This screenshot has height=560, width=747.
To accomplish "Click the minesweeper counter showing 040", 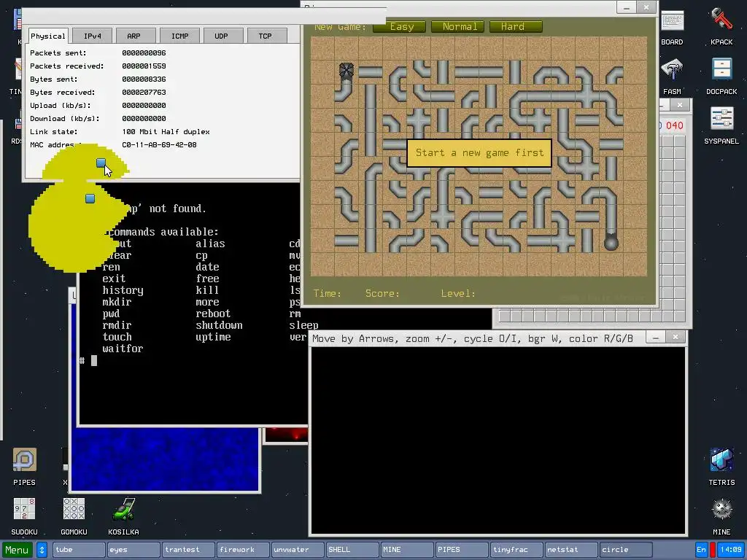I will pyautogui.click(x=674, y=125).
